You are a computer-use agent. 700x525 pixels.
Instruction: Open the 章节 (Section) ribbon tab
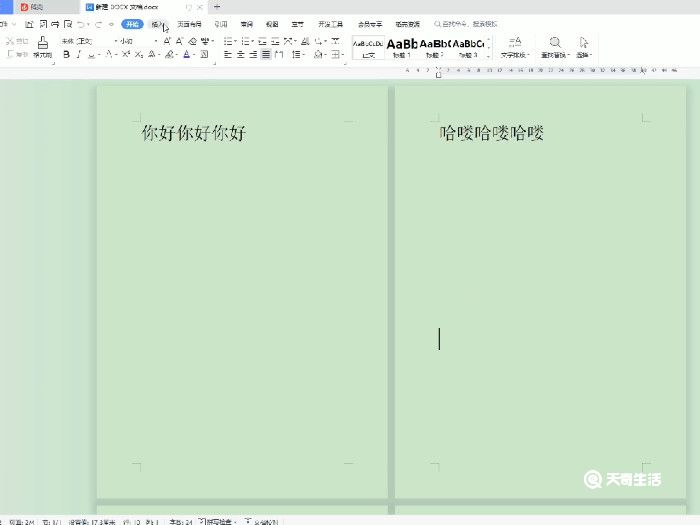click(298, 24)
